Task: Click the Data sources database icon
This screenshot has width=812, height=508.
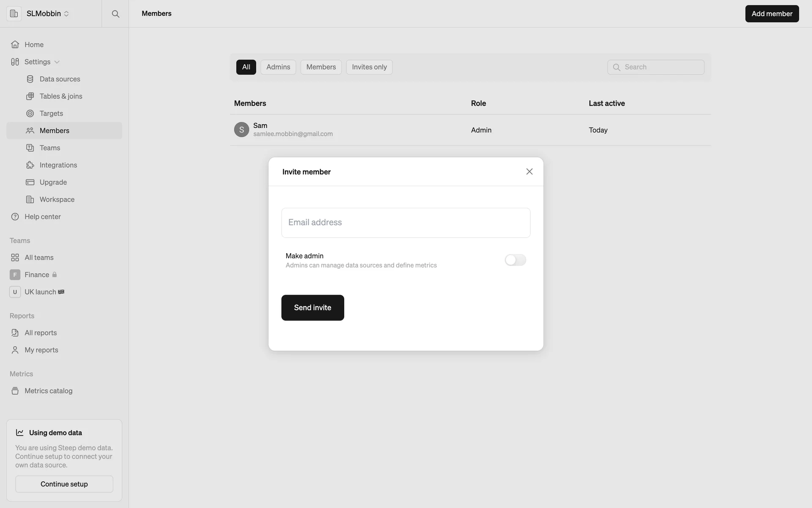Action: pos(30,79)
